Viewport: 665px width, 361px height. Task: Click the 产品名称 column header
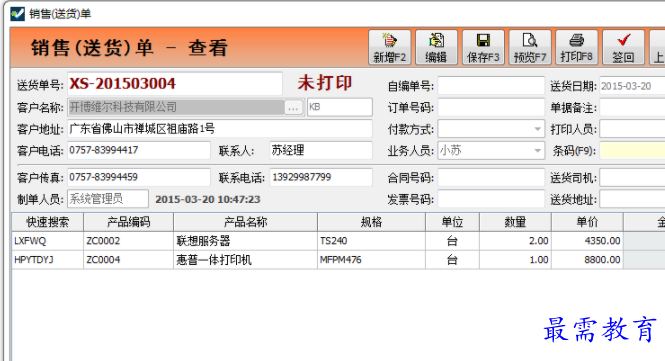[x=246, y=222]
